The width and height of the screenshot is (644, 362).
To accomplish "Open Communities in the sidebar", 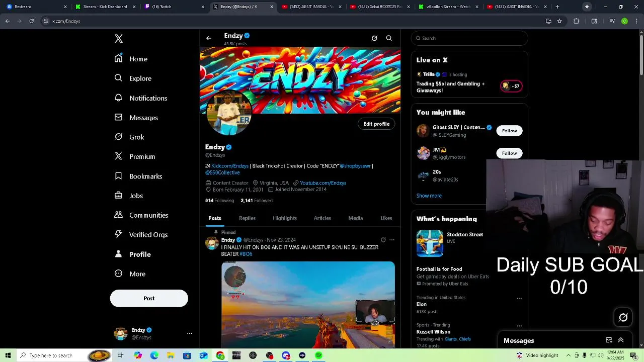I will [141, 215].
